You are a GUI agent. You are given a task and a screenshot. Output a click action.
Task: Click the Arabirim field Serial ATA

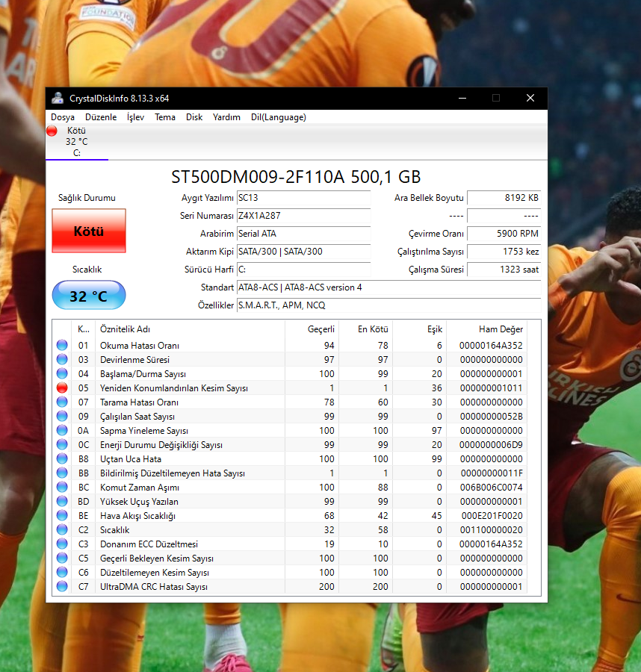(303, 234)
